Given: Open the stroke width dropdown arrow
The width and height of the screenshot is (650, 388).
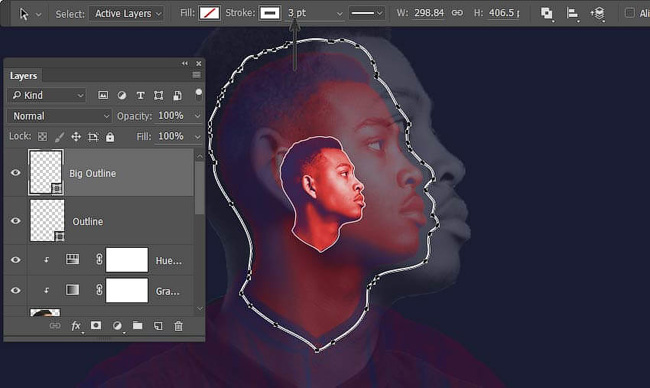Looking at the screenshot, I should coord(340,14).
